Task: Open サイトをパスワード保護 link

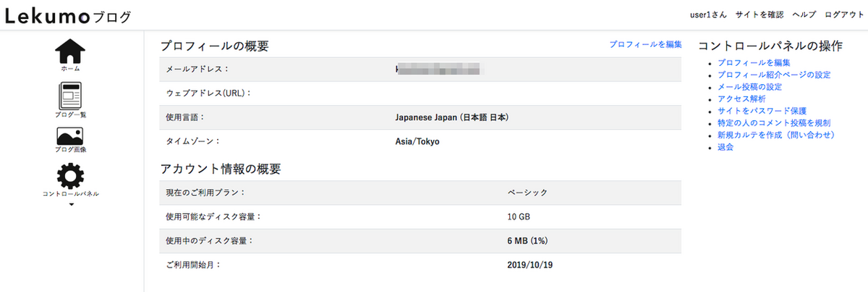Action: pyautogui.click(x=762, y=111)
